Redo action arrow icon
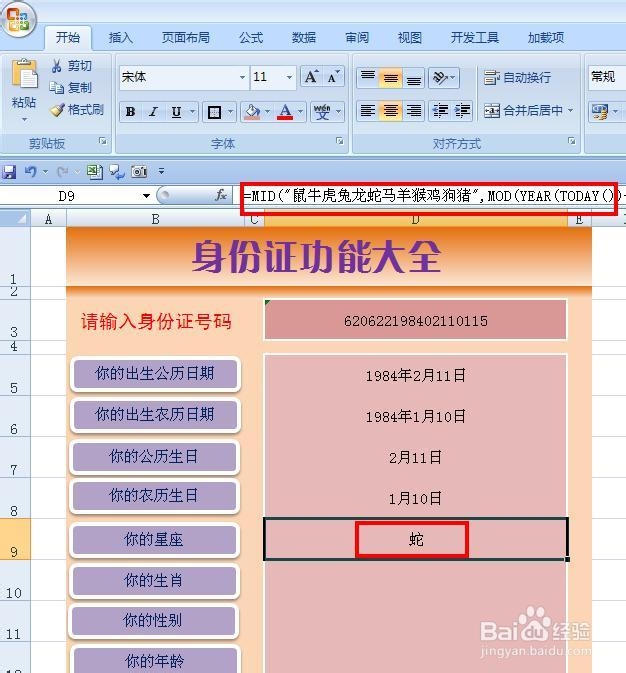This screenshot has height=673, width=626. (x=63, y=172)
